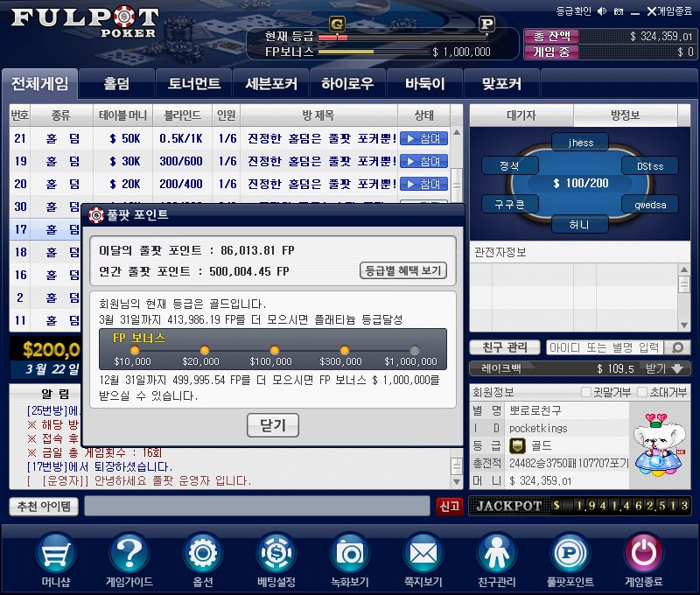700x595 pixels.
Task: Click the G grade marker badge
Action: pos(337,24)
